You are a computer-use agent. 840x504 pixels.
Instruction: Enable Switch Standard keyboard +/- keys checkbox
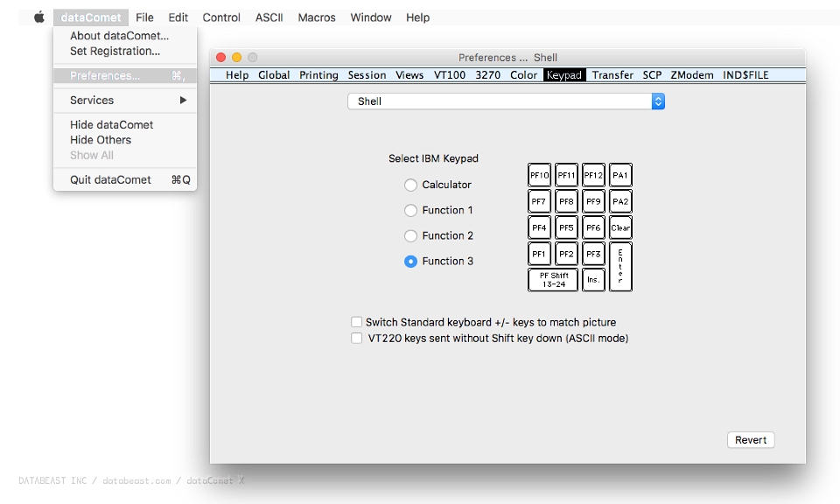click(356, 322)
